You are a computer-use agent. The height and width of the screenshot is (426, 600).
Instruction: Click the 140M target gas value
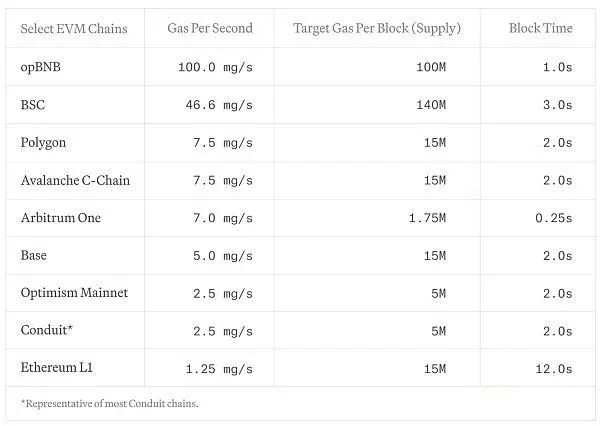point(431,105)
